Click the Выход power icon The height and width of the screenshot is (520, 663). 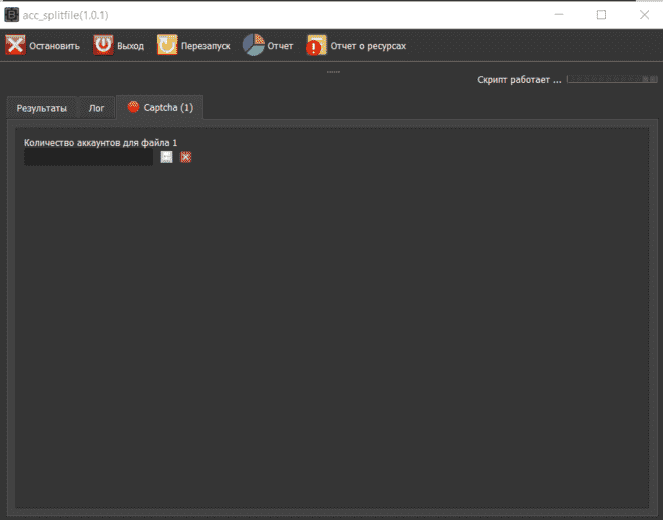coord(103,45)
